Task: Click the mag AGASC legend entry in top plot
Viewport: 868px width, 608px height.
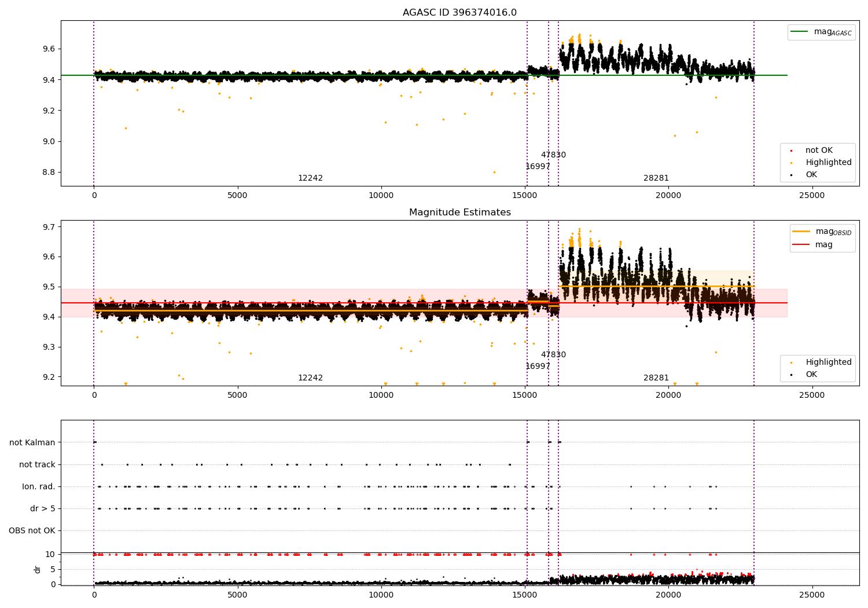Action: click(x=821, y=32)
